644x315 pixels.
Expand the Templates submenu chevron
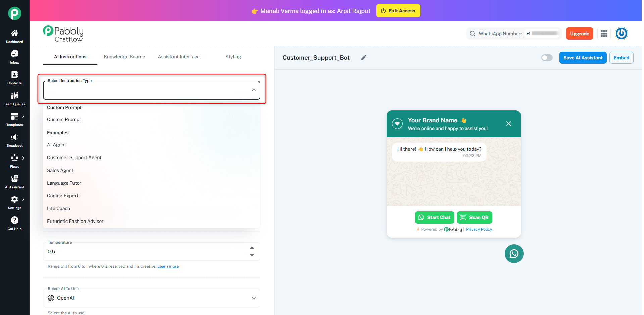point(23,116)
